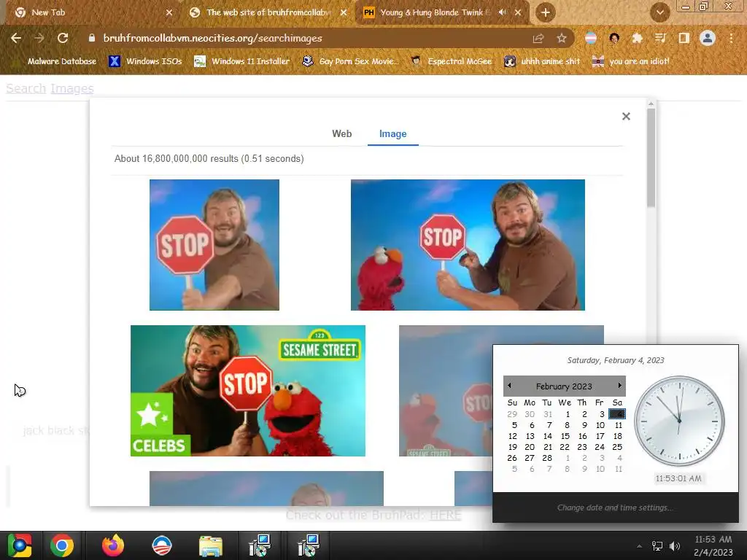Mute the audio on the PH tab
This screenshot has height=560, width=747.
tap(502, 12)
